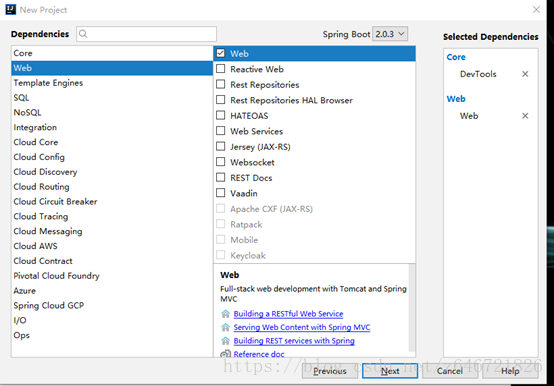This screenshot has width=554, height=386.
Task: Click the Reference doc icon
Action: 225,354
